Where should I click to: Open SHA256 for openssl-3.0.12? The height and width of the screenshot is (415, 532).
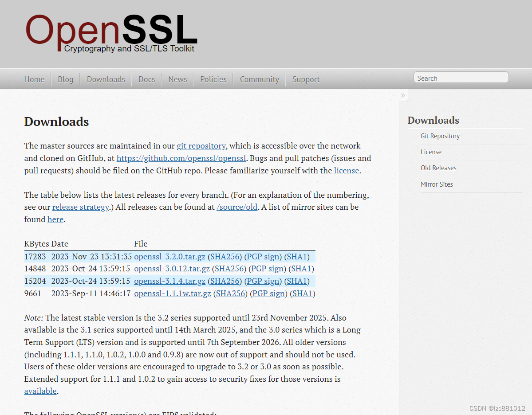[229, 269]
